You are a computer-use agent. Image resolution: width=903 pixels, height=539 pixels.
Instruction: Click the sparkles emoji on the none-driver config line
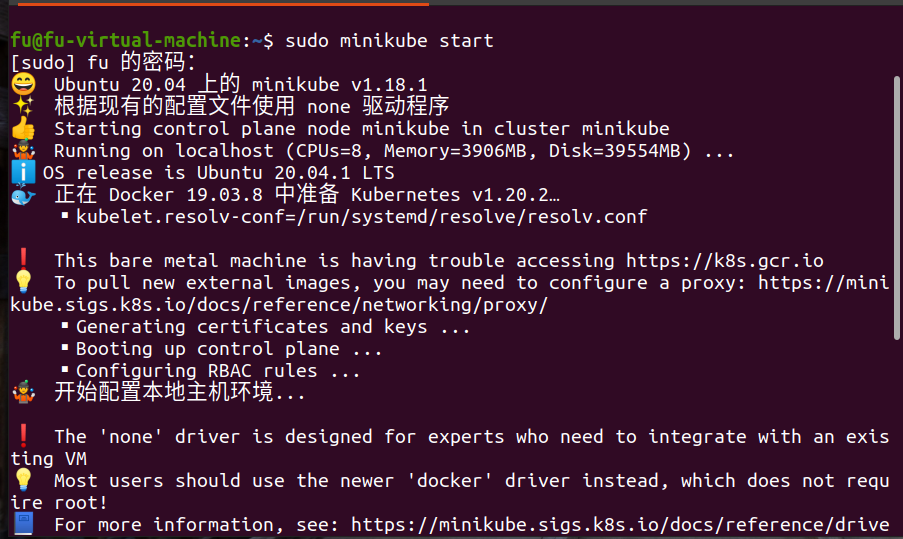point(22,107)
